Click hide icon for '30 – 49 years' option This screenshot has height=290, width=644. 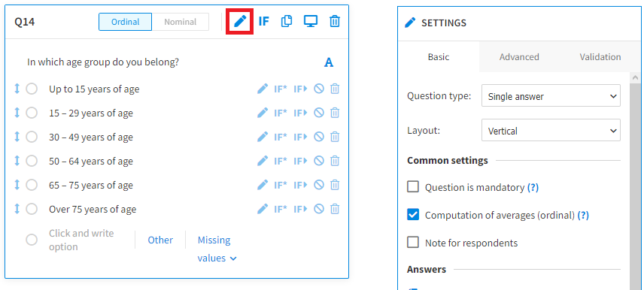click(319, 137)
